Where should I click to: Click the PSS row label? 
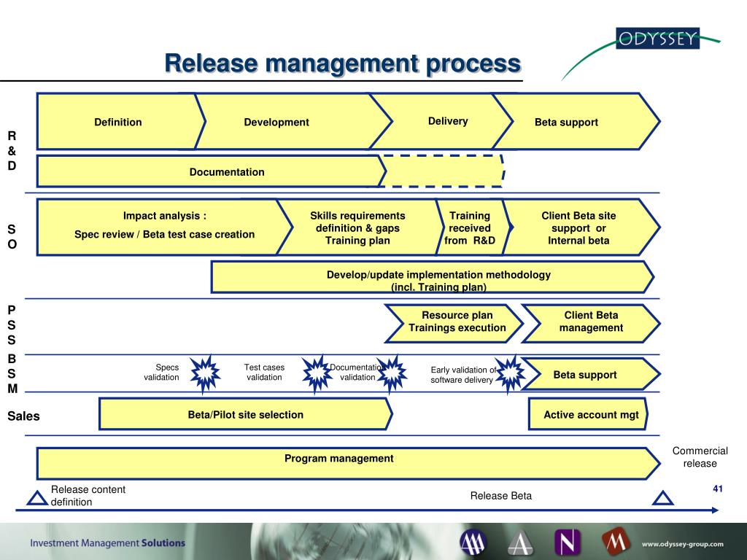12,324
